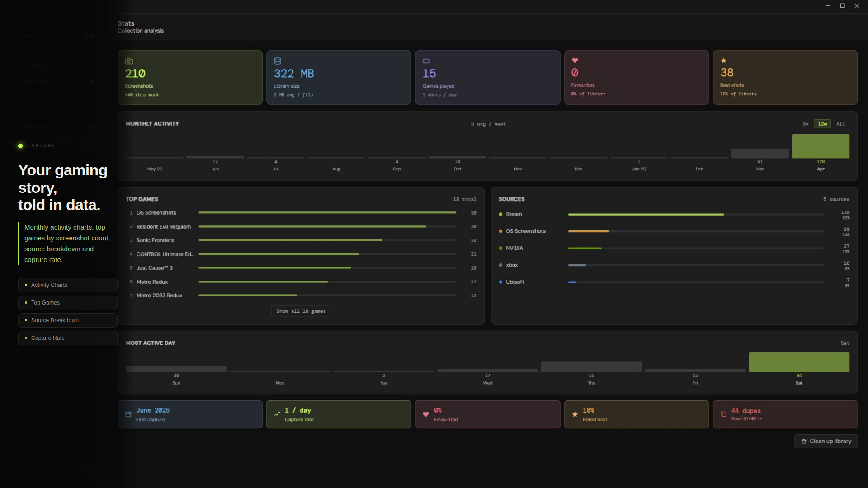Click the gamepad icon on Games played card

coord(426,61)
